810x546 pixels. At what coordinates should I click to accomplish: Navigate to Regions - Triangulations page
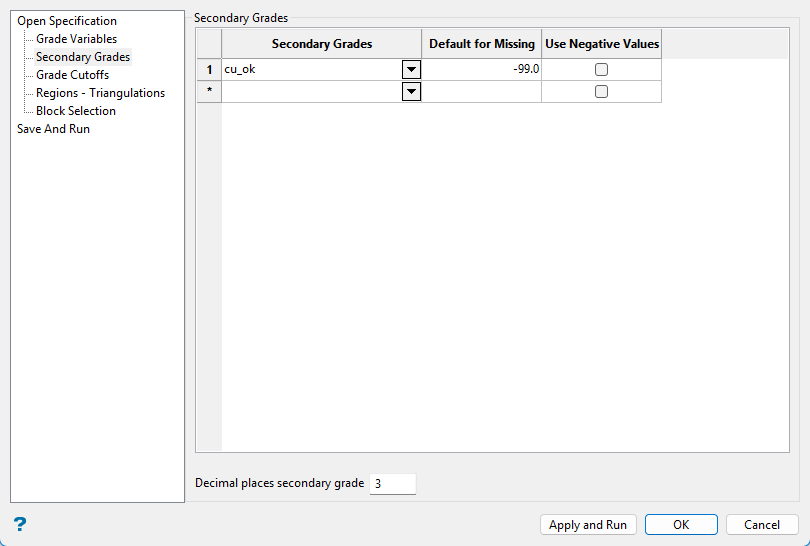coord(100,93)
